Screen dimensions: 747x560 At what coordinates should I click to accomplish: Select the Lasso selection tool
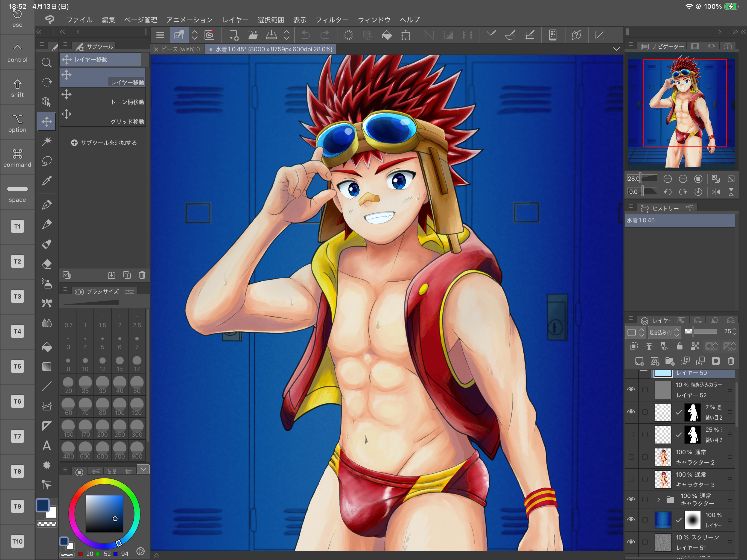[46, 161]
